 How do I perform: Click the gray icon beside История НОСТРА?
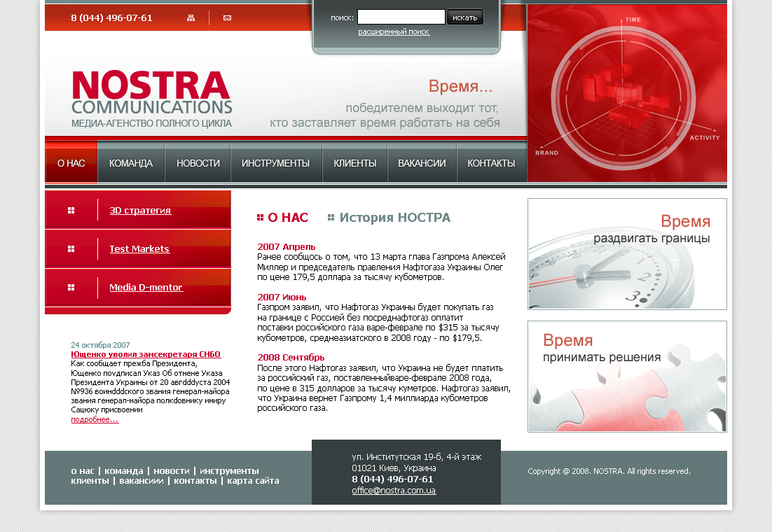click(331, 218)
